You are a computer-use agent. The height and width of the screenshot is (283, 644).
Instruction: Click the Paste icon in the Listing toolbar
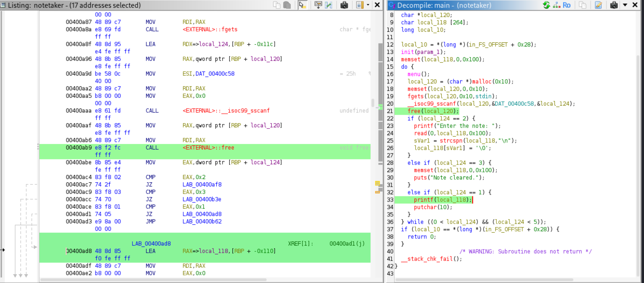(287, 5)
